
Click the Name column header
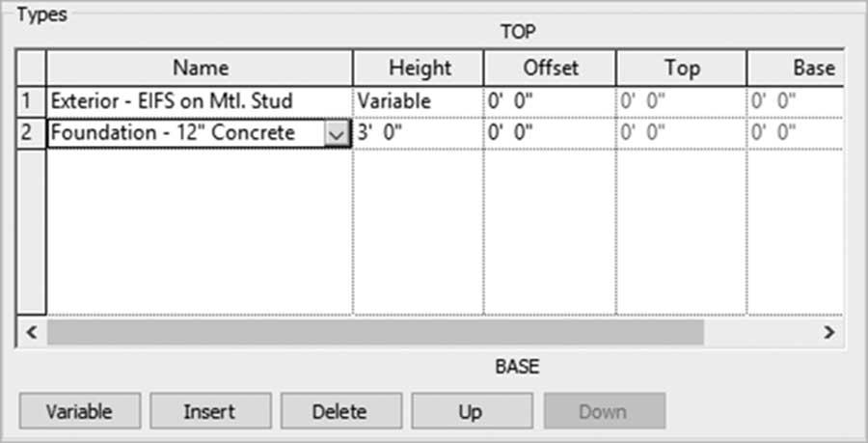coord(200,69)
